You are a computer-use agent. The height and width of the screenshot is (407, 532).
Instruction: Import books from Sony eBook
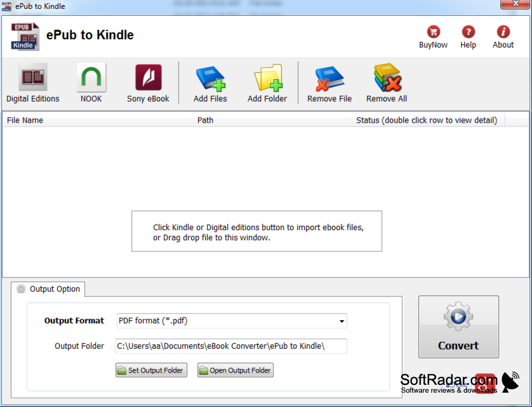pos(148,83)
